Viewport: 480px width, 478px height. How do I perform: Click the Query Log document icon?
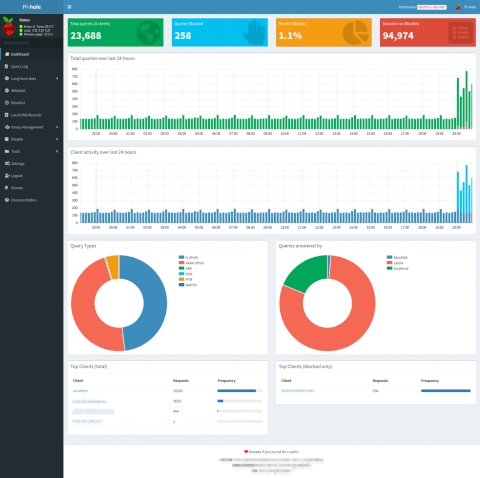coord(7,66)
